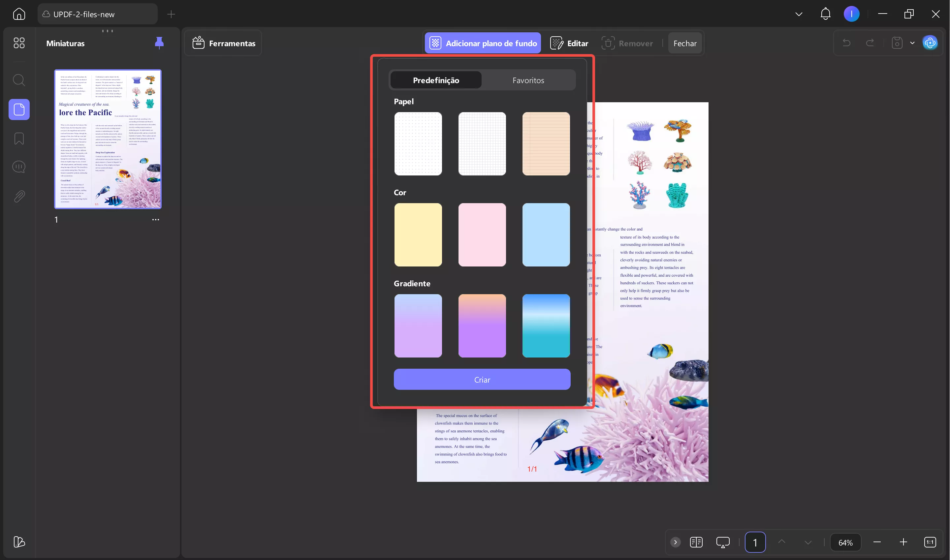The image size is (950, 560).
Task: Click the notifications bell icon
Action: click(825, 14)
